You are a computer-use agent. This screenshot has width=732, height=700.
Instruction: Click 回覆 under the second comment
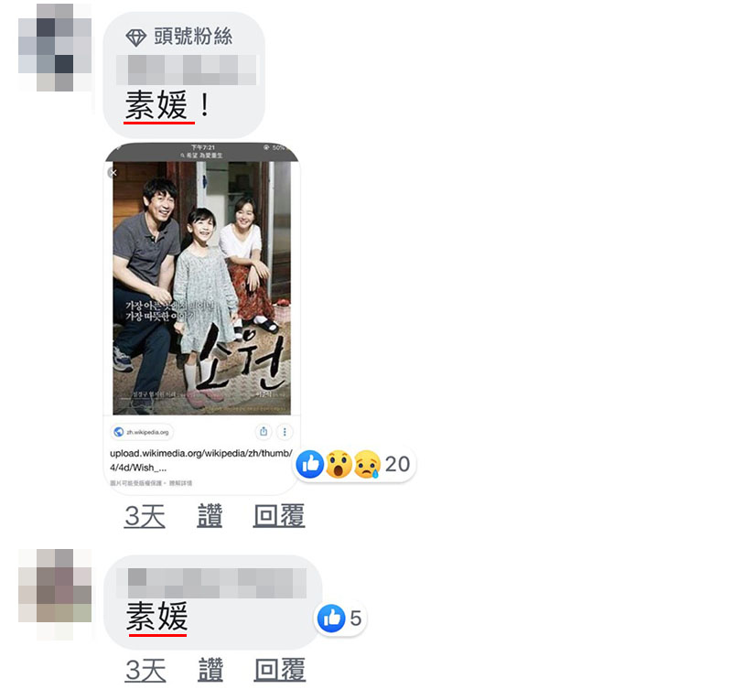click(280, 670)
